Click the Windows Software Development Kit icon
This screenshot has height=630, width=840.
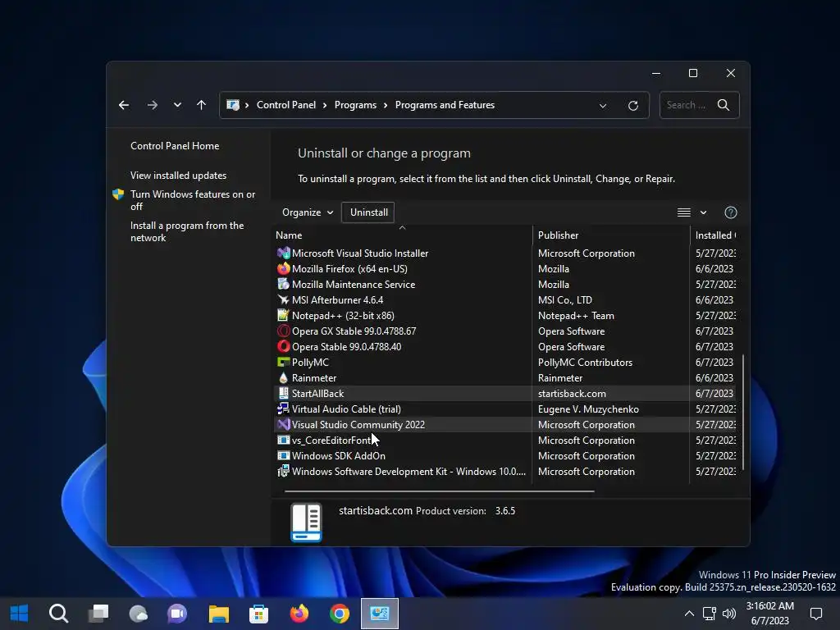(x=283, y=472)
